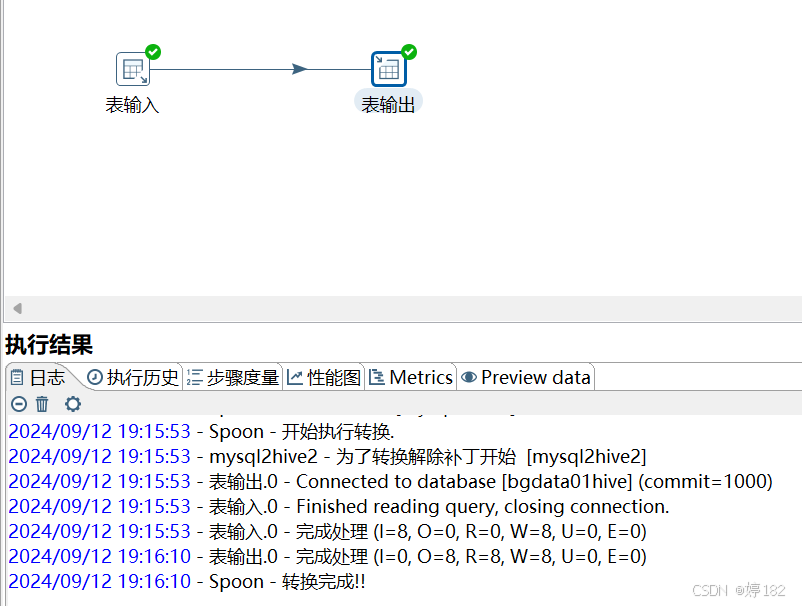Click the chart icon on 性能图 tab
The image size is (802, 606).
(294, 377)
